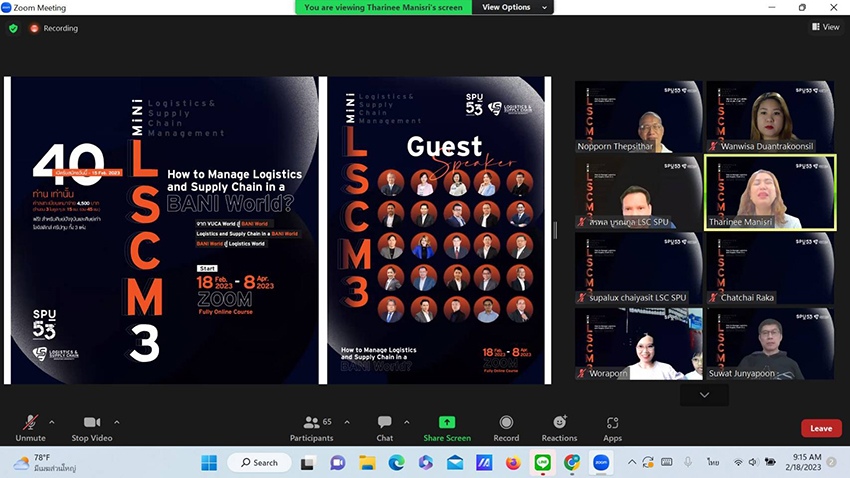Open the View Options dropdown
850x478 pixels.
tap(513, 7)
